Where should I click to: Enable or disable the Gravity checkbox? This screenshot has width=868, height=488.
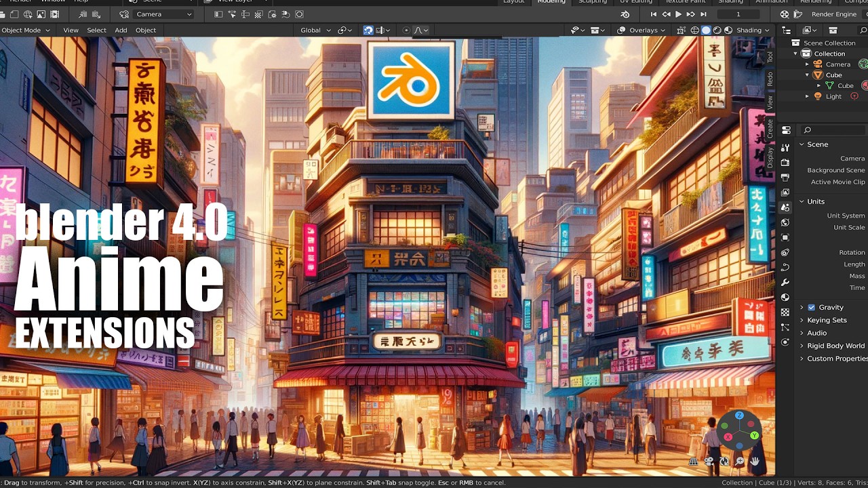[x=811, y=307]
